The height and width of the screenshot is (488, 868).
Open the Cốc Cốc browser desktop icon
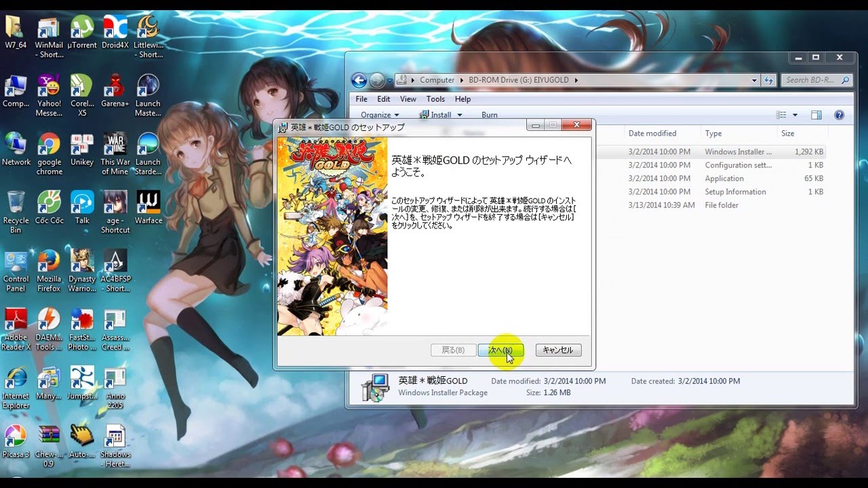pyautogui.click(x=49, y=208)
